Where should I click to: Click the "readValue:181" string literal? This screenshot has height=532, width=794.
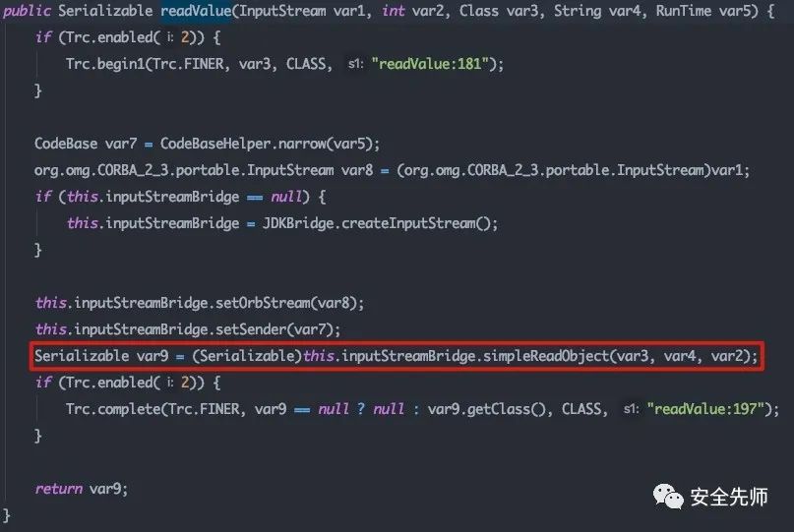click(x=431, y=64)
